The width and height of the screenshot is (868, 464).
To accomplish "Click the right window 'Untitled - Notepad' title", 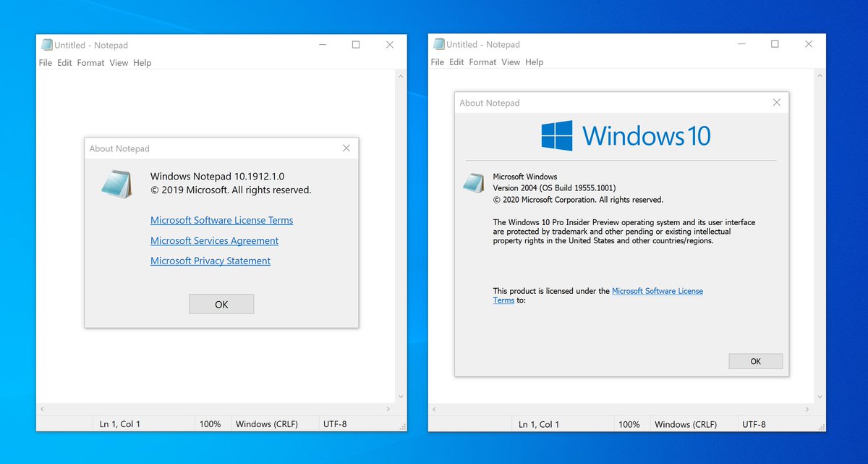I will pyautogui.click(x=483, y=44).
